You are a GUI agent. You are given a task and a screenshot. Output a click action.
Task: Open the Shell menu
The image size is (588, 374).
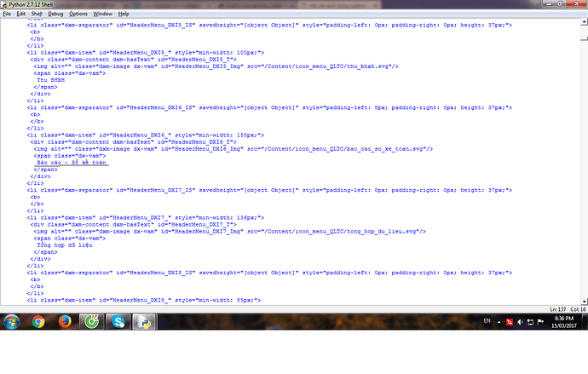coord(37,14)
